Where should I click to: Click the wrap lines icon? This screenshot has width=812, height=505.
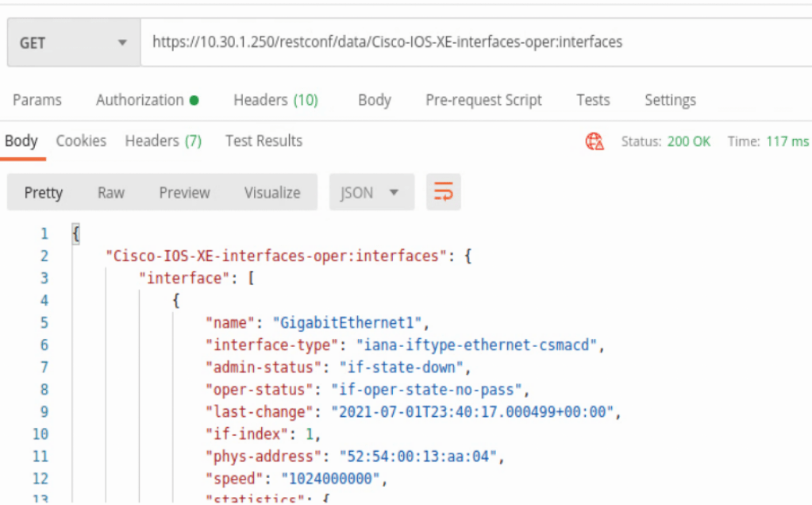443,192
